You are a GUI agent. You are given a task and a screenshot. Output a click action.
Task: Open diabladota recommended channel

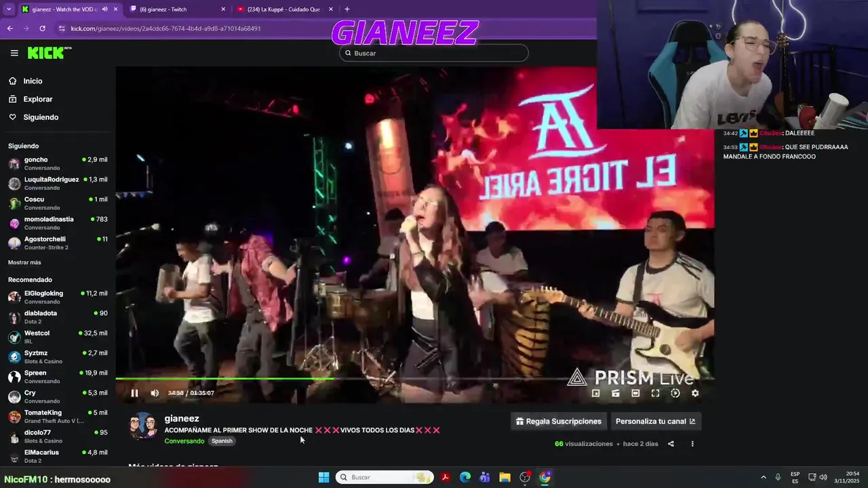tap(58, 317)
